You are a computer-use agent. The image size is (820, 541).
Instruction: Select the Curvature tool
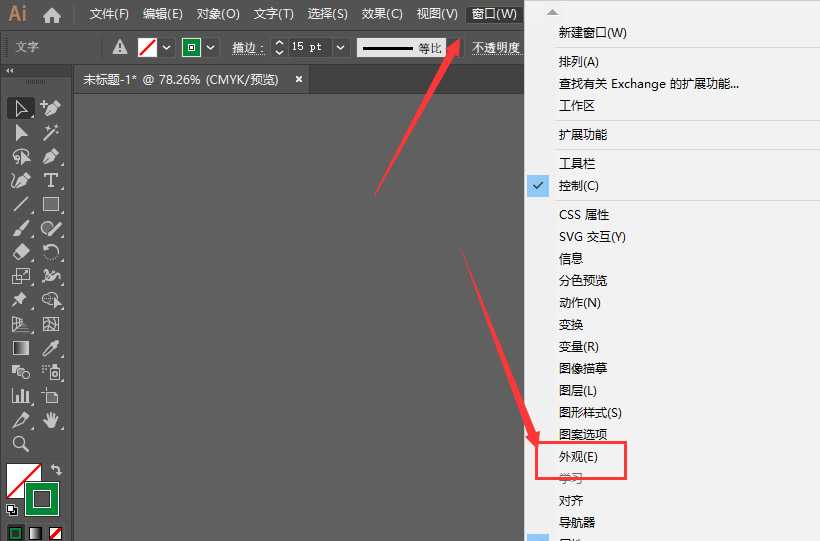21,181
